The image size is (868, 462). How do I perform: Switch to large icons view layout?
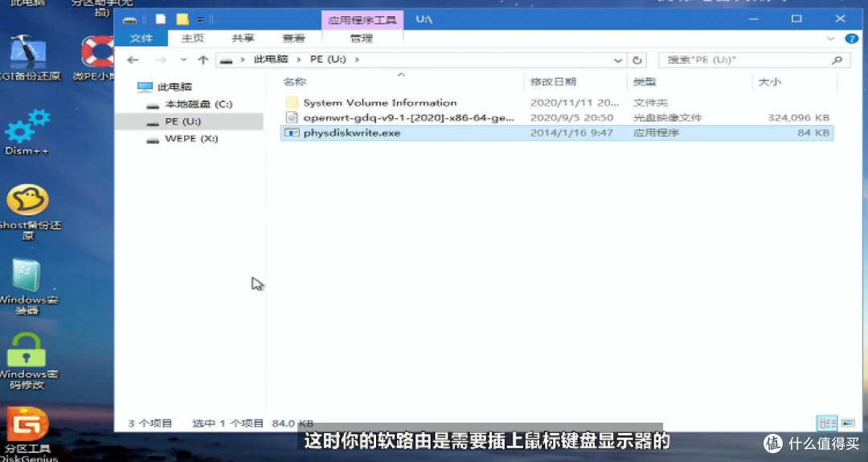click(x=848, y=423)
